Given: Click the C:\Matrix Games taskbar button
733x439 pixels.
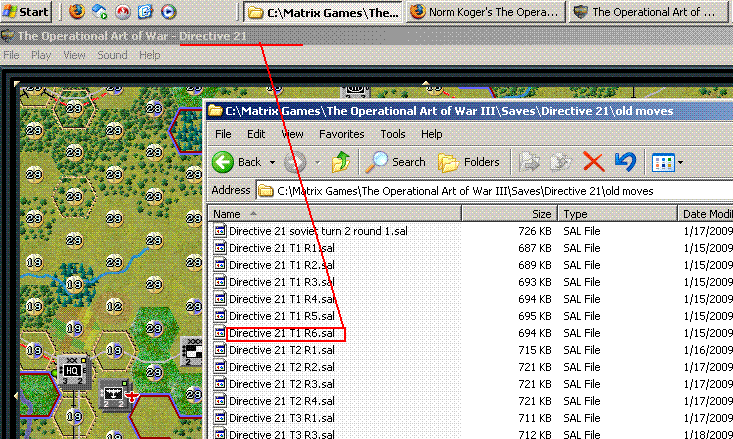Looking at the screenshot, I should (323, 12).
